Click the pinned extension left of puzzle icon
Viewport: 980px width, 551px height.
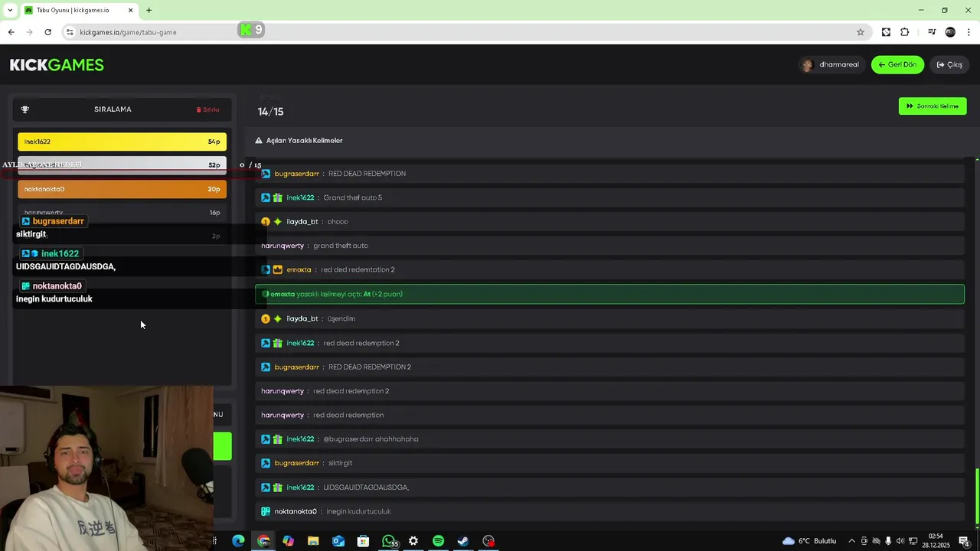[886, 32]
